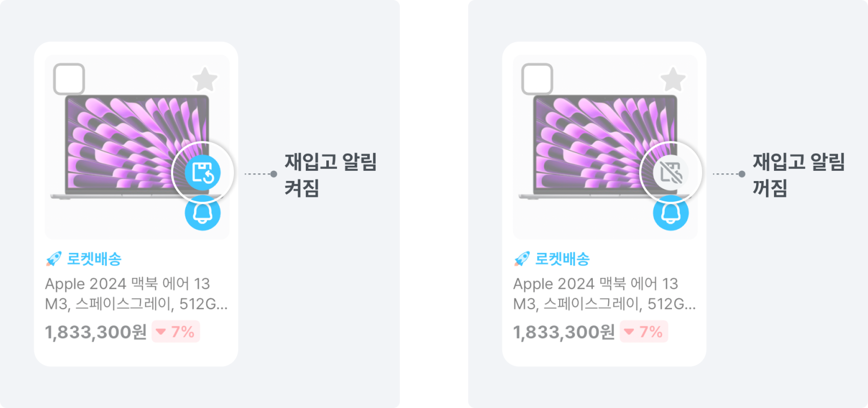Click the enabled restock alert icon on left card

tap(203, 173)
